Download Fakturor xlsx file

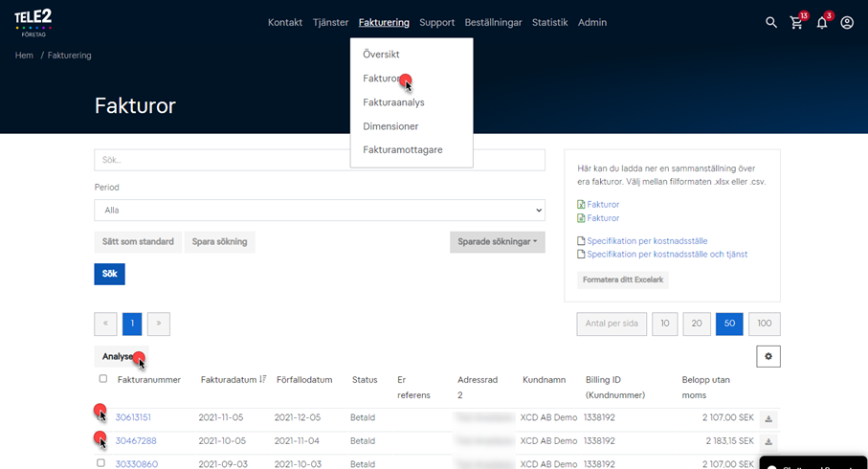click(598, 204)
